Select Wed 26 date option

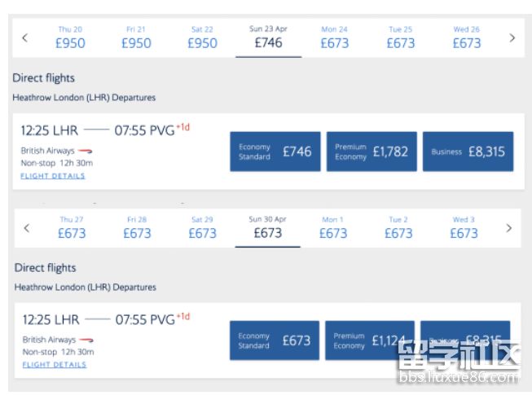[466, 37]
